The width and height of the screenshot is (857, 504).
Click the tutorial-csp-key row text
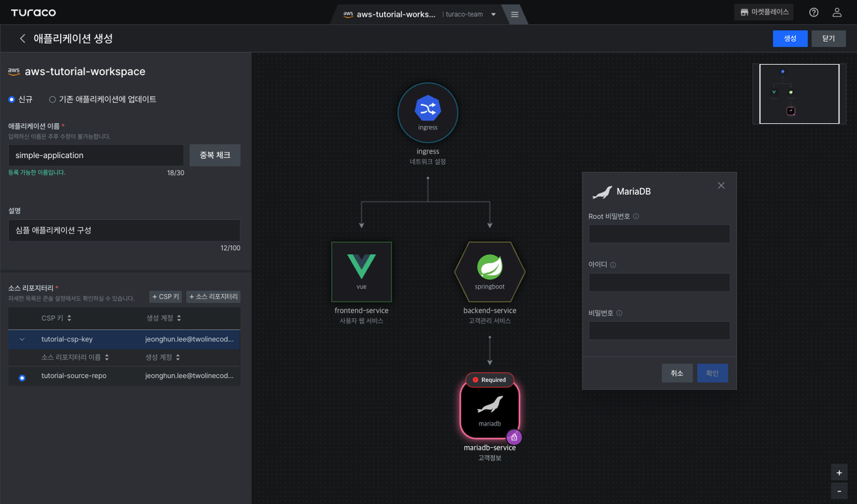click(67, 339)
